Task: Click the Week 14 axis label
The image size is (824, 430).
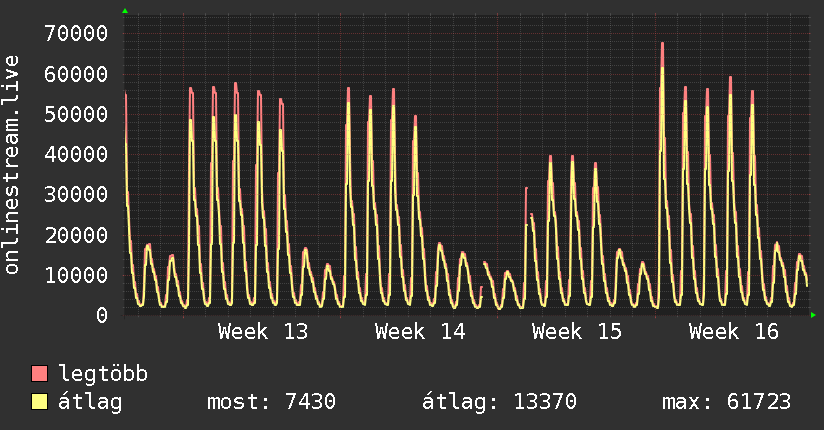Action: pyautogui.click(x=420, y=332)
